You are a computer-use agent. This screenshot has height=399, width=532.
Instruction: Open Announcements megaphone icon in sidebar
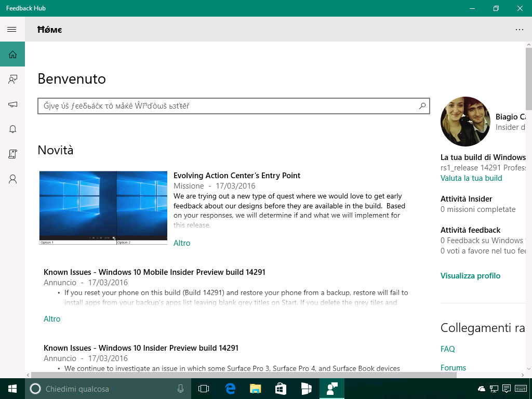(12, 104)
